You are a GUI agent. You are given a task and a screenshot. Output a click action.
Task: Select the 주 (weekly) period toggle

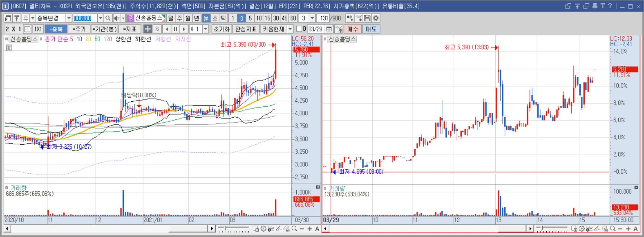coord(179,18)
